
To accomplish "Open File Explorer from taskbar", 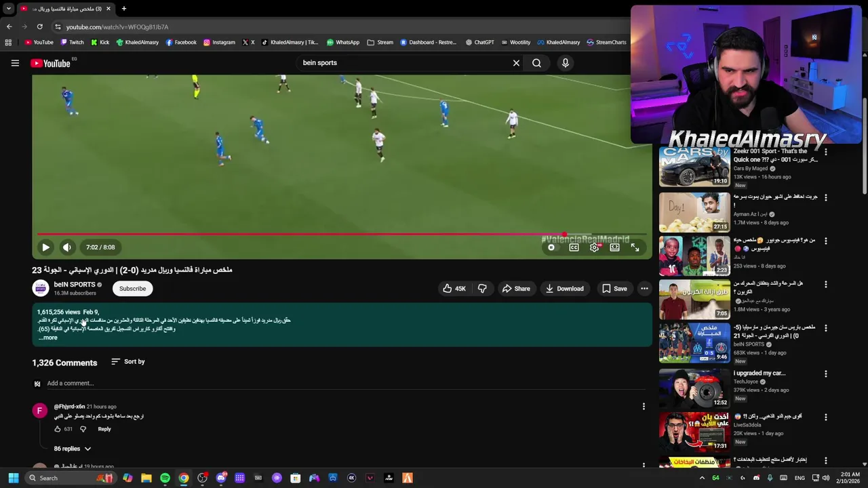I will 146,479.
